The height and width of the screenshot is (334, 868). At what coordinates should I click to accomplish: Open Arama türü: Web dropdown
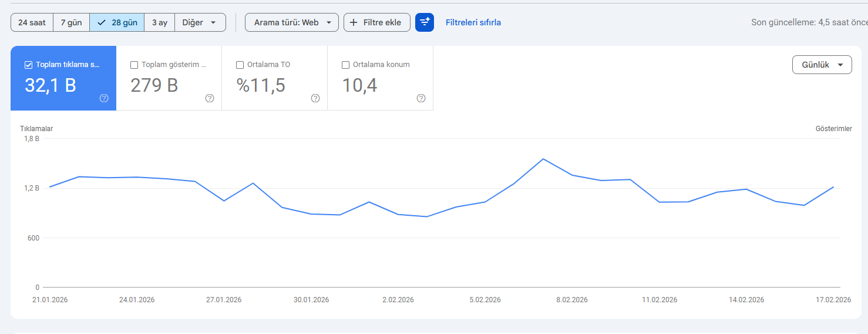(292, 22)
